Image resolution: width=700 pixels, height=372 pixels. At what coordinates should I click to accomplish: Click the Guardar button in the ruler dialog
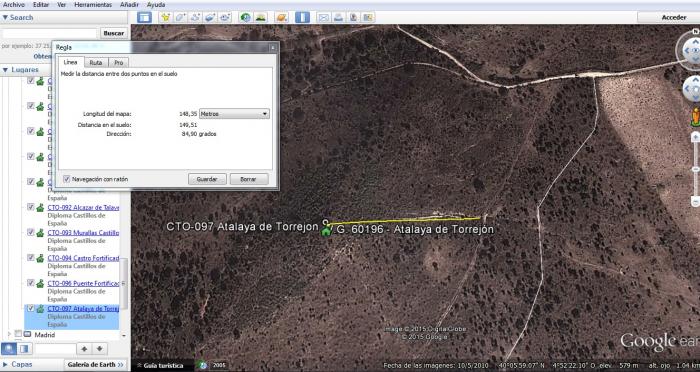click(x=207, y=179)
